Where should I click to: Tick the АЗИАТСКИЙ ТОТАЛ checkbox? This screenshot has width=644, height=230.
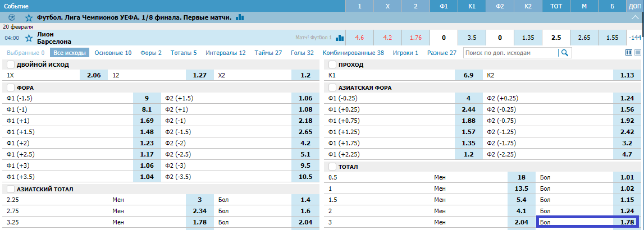tap(11, 189)
